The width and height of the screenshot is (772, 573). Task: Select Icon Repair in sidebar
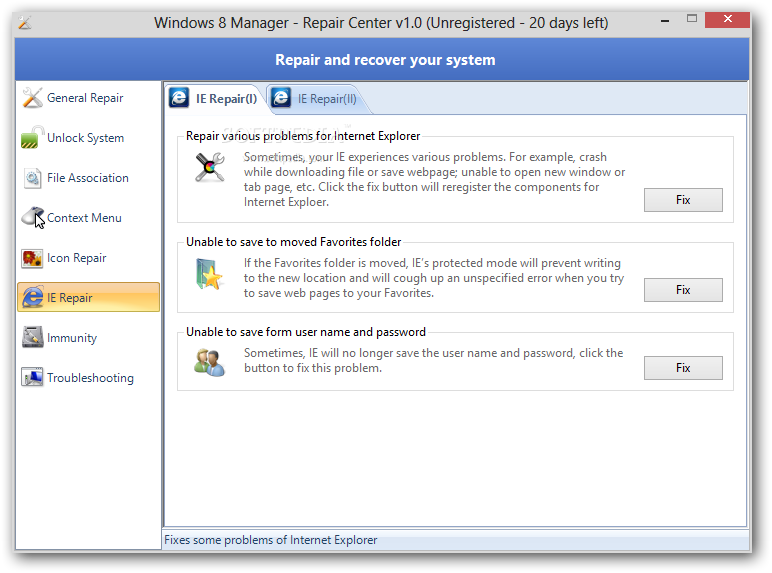(x=89, y=258)
